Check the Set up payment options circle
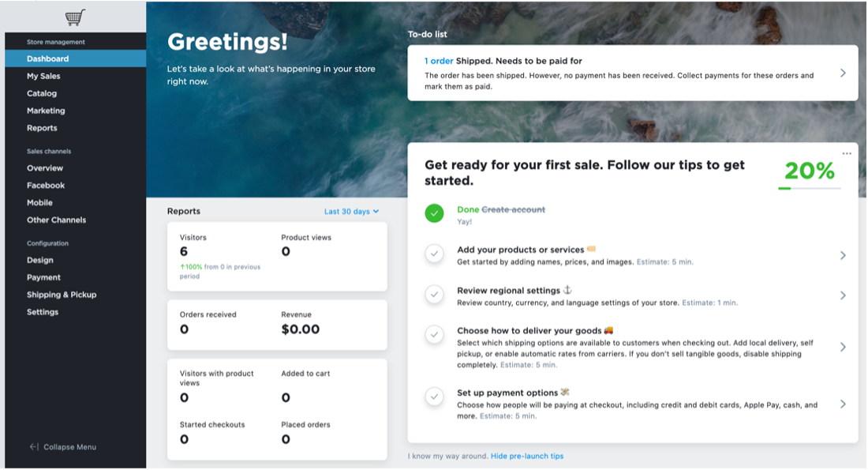 point(434,397)
